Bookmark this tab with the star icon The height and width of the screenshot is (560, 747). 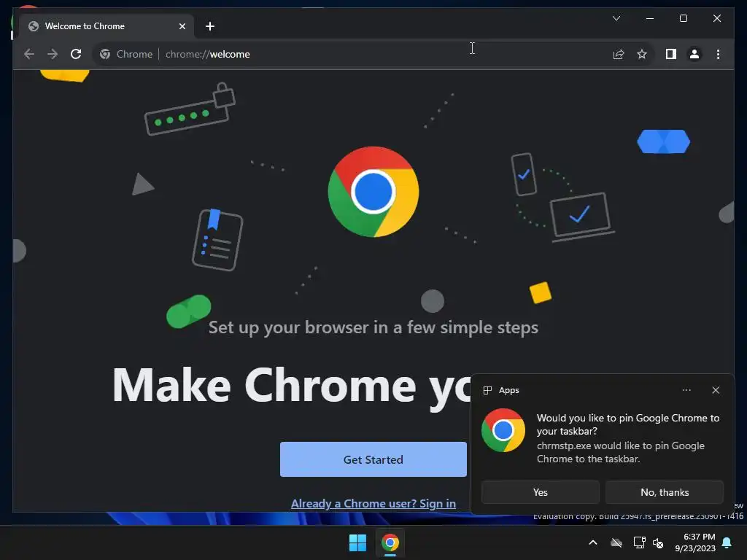(x=642, y=54)
